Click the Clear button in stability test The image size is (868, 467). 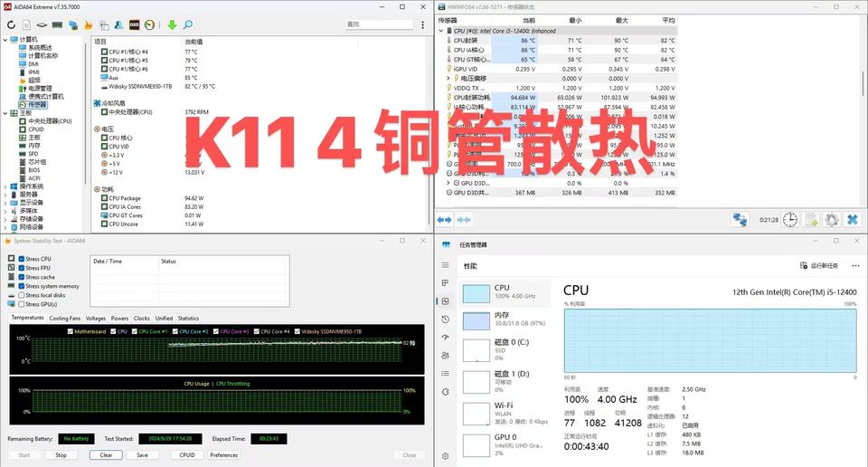tap(107, 455)
